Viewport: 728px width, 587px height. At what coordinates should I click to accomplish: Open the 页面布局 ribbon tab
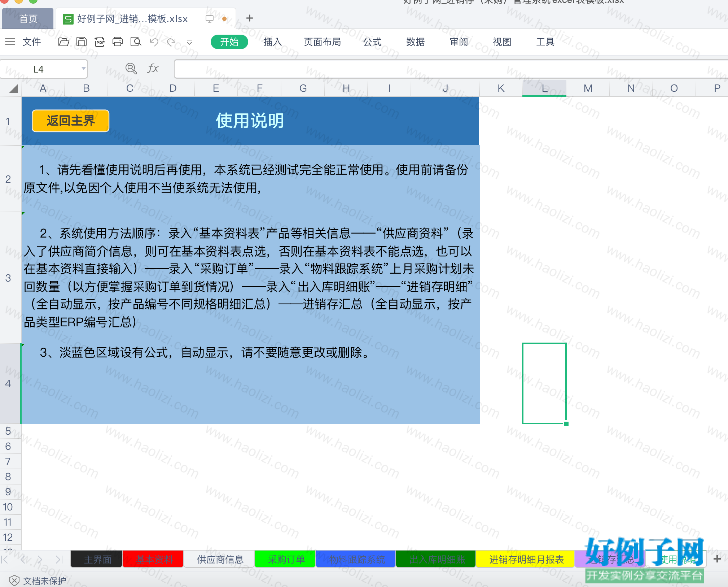click(322, 42)
